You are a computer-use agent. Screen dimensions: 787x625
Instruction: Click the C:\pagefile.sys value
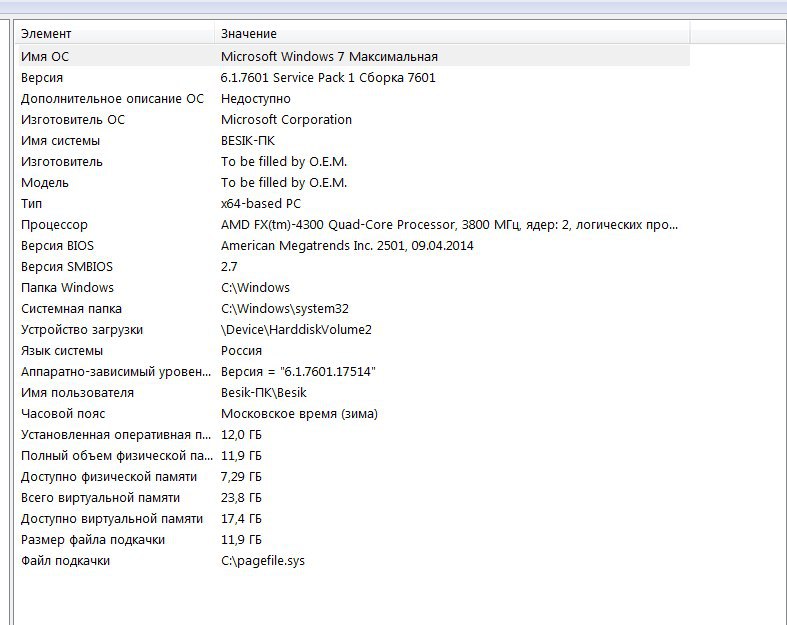(x=263, y=561)
